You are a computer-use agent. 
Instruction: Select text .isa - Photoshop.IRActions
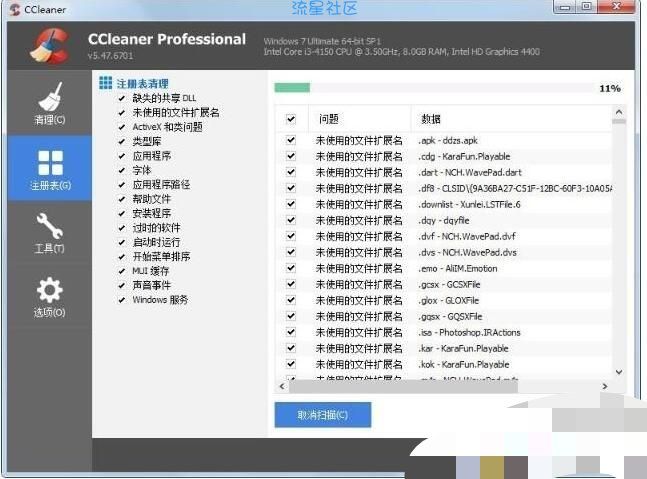(469, 333)
